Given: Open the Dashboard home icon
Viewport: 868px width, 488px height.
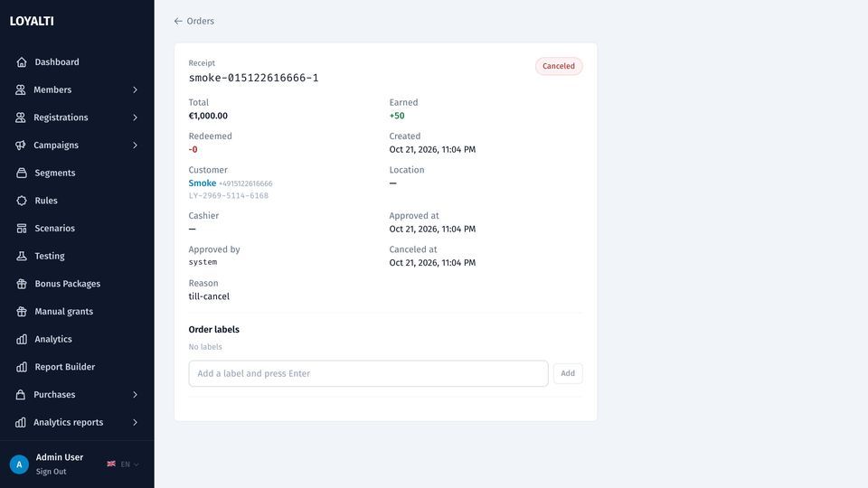Looking at the screenshot, I should 22,62.
